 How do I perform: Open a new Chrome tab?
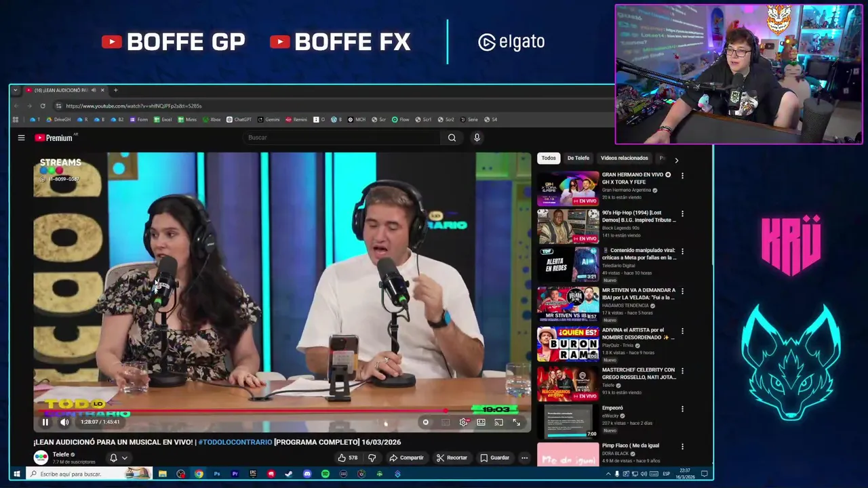[115, 90]
